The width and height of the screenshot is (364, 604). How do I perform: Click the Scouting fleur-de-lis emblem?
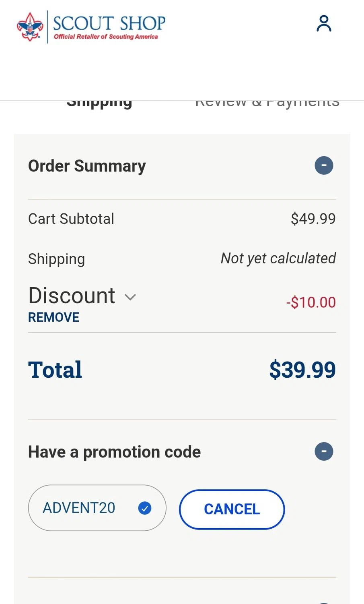tap(30, 27)
